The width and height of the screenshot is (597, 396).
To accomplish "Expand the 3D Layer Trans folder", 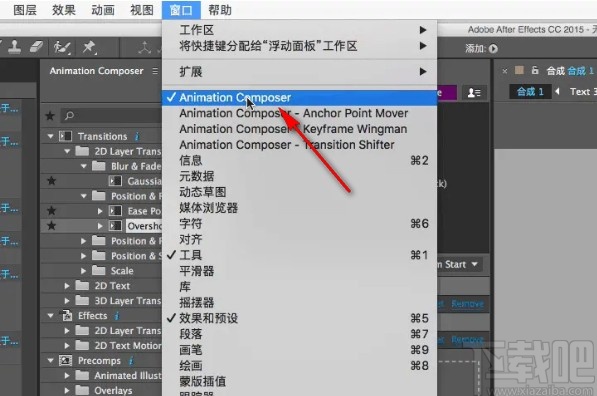I will [67, 301].
